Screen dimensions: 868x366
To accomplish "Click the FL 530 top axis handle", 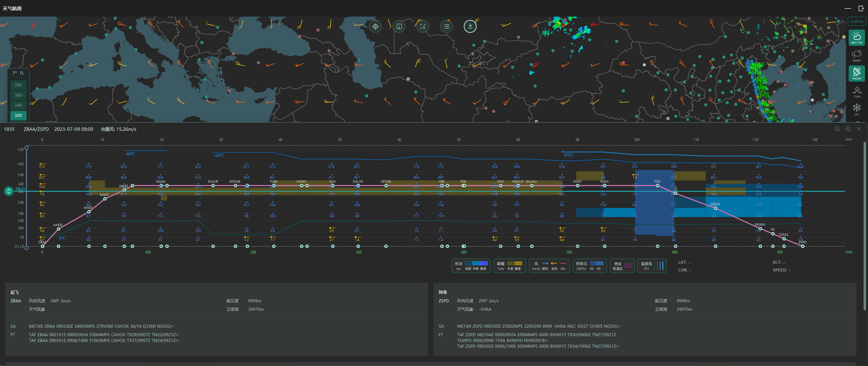I will coord(26,148).
